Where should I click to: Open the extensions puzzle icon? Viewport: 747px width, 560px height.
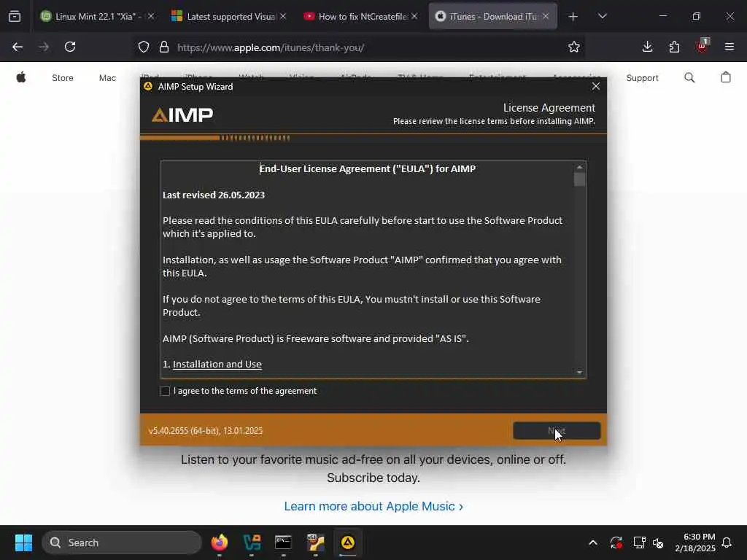click(674, 47)
